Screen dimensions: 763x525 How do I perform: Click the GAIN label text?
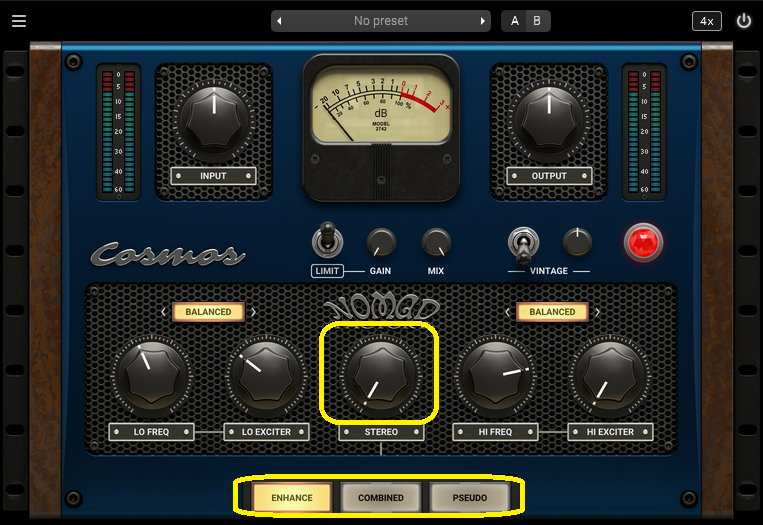[380, 271]
